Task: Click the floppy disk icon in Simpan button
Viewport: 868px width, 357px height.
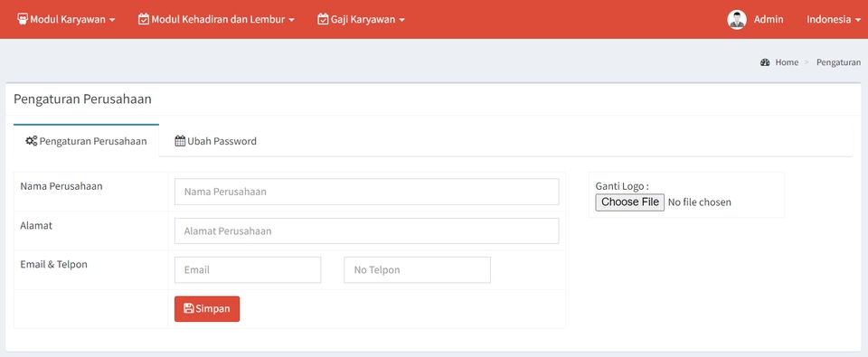Action: click(x=189, y=308)
